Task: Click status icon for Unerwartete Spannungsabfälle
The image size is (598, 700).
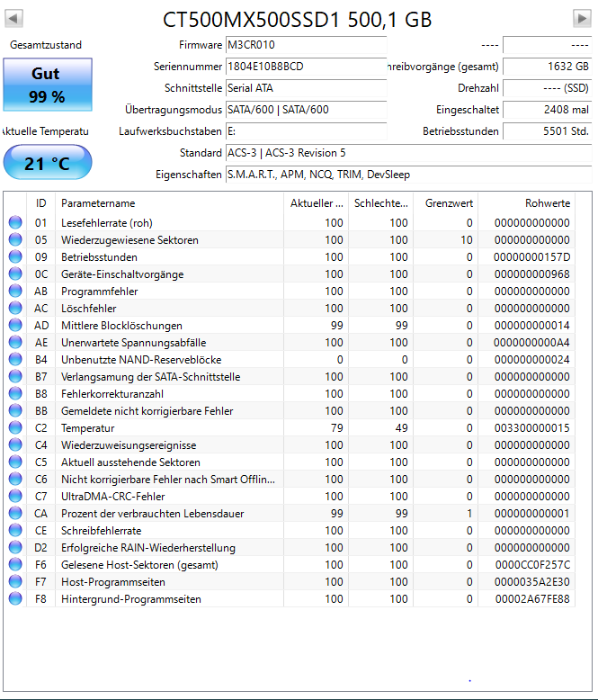Action: (x=15, y=343)
